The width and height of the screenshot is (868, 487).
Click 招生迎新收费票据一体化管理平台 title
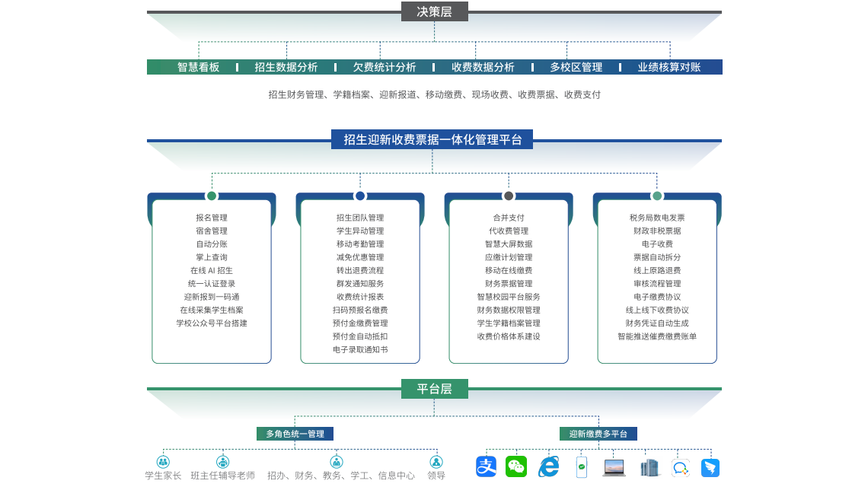[432, 139]
